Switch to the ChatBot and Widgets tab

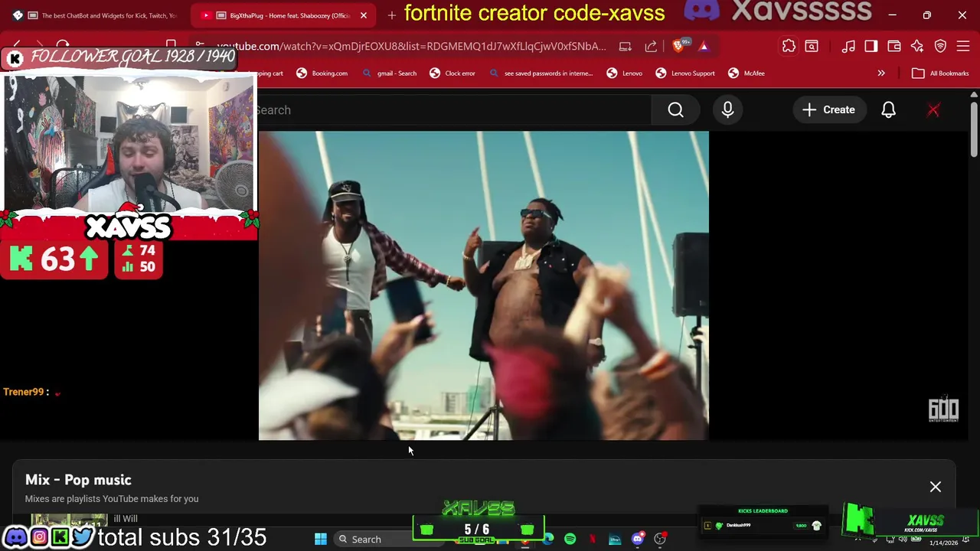(x=96, y=15)
